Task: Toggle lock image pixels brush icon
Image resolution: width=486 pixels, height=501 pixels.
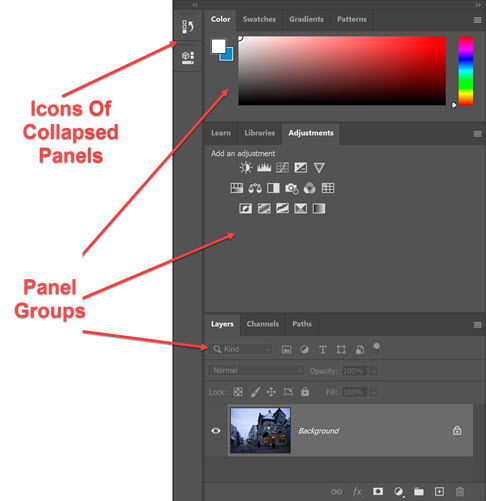Action: [x=255, y=392]
